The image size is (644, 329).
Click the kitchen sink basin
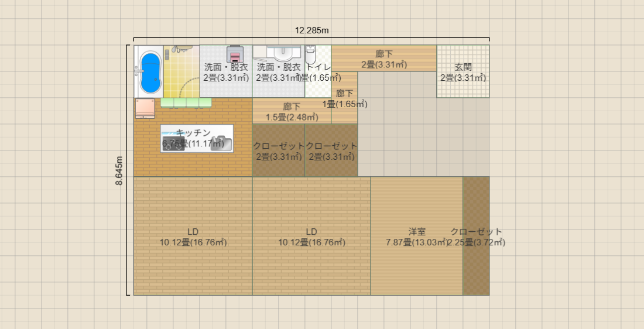pos(221,143)
